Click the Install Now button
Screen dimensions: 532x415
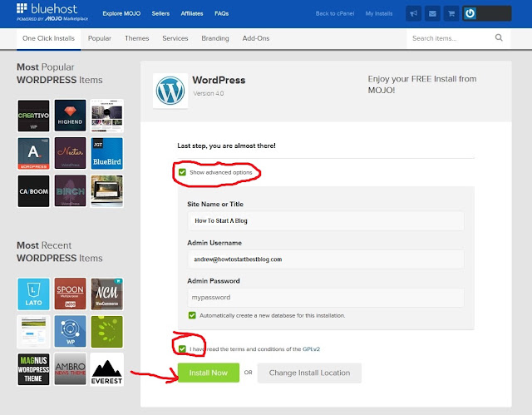pos(209,373)
